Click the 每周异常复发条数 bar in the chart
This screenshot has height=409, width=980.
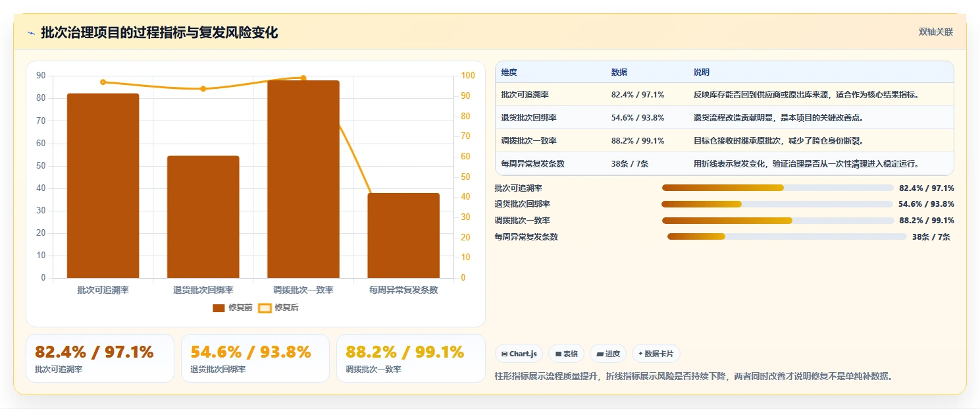coord(403,235)
